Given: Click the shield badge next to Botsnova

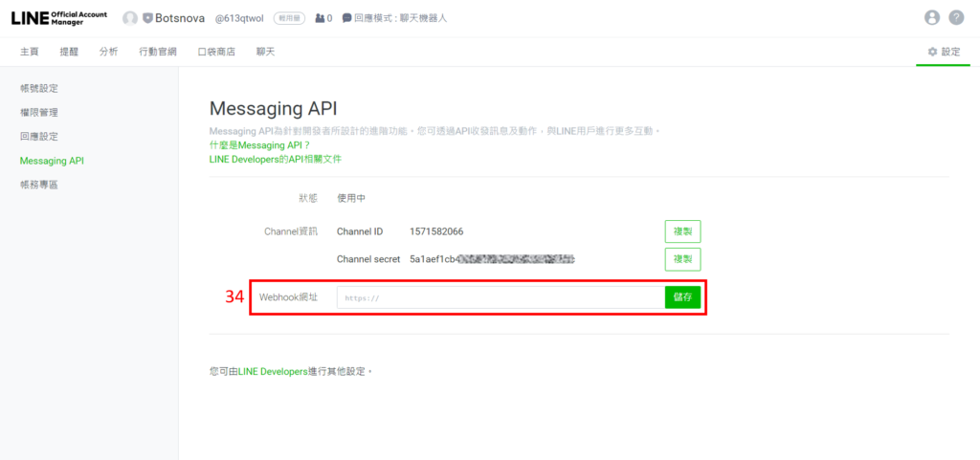Looking at the screenshot, I should pyautogui.click(x=147, y=18).
